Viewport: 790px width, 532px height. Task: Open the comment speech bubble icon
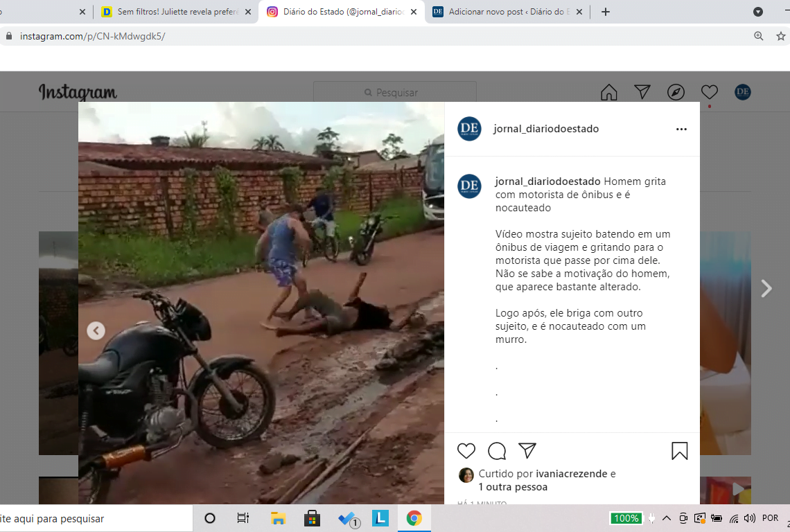pyautogui.click(x=497, y=451)
